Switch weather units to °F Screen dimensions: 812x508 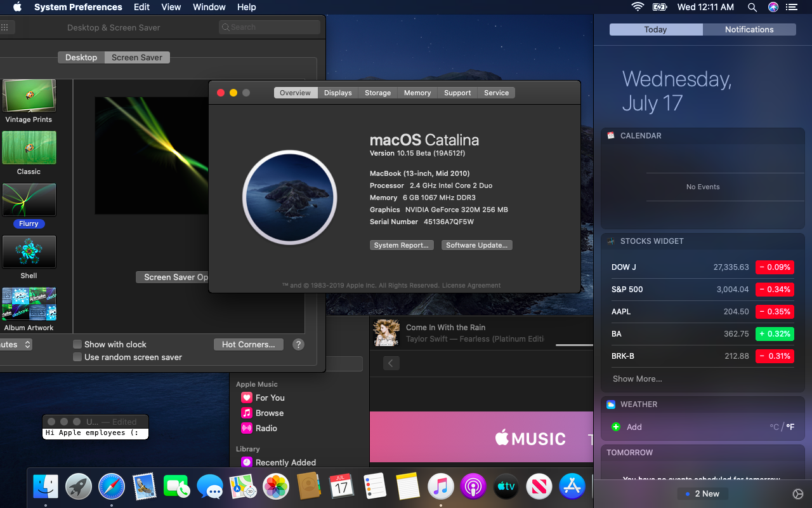[790, 427]
